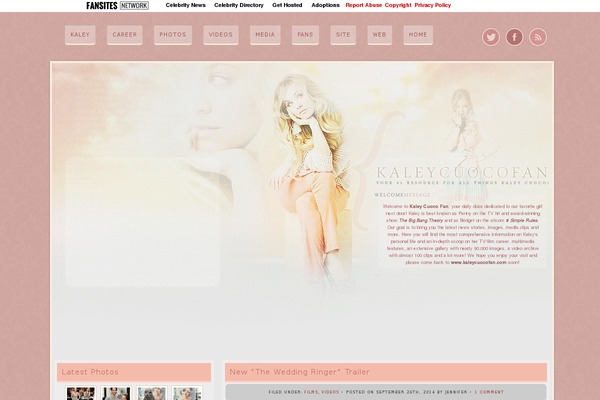
Task: Click the '8 Simple Rules' text
Action: (x=522, y=220)
